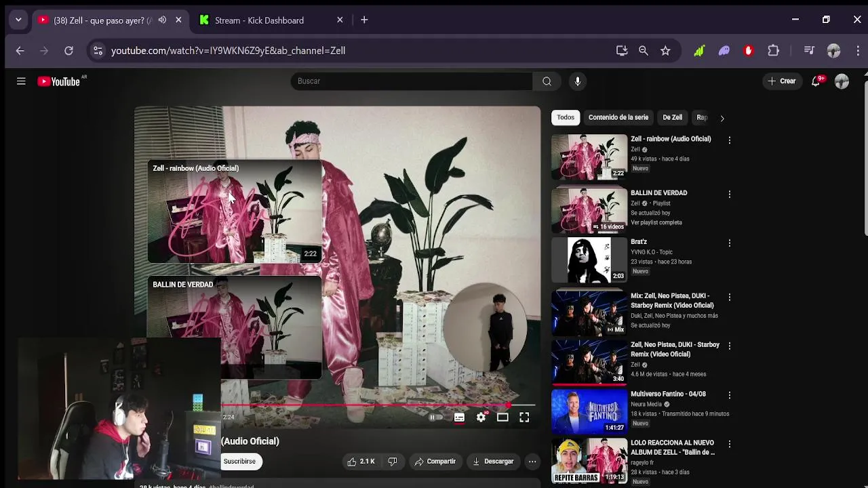
Task: Open the Extensions puzzle icon
Action: pyautogui.click(x=774, y=51)
